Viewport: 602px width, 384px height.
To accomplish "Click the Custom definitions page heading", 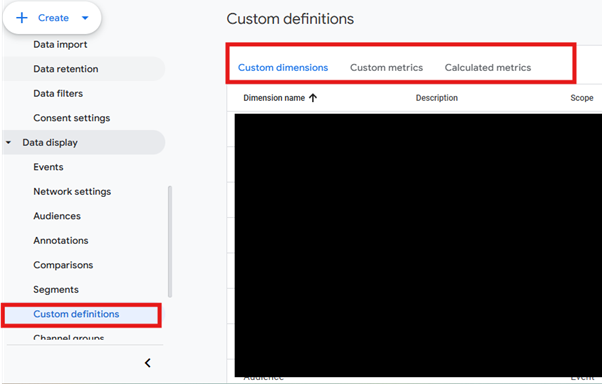I will click(x=290, y=19).
